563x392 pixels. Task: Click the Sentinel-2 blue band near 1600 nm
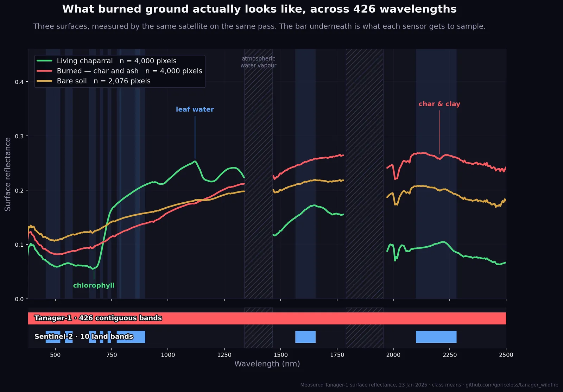305,337
